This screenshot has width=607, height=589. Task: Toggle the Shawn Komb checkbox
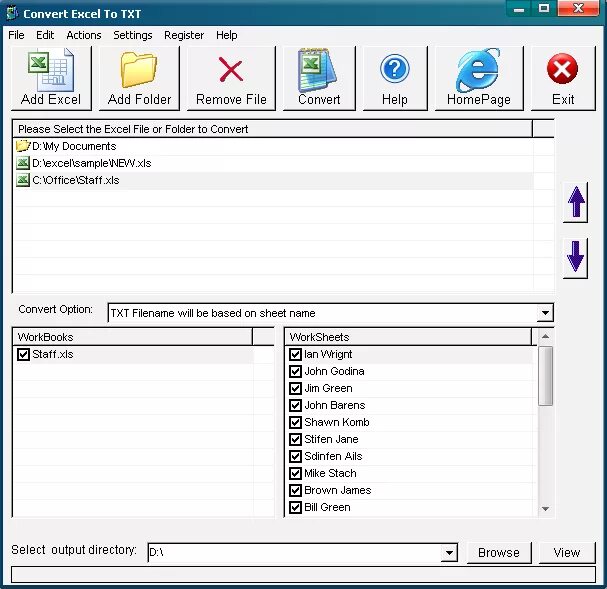295,422
